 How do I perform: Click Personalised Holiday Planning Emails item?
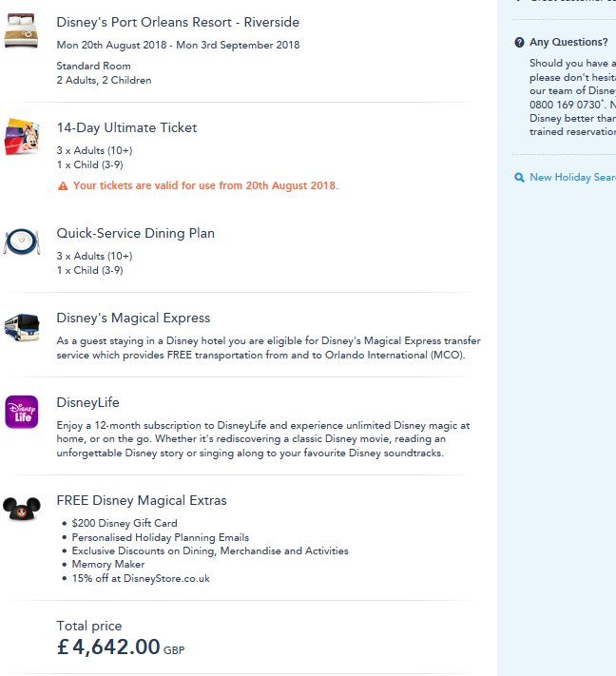(x=161, y=537)
